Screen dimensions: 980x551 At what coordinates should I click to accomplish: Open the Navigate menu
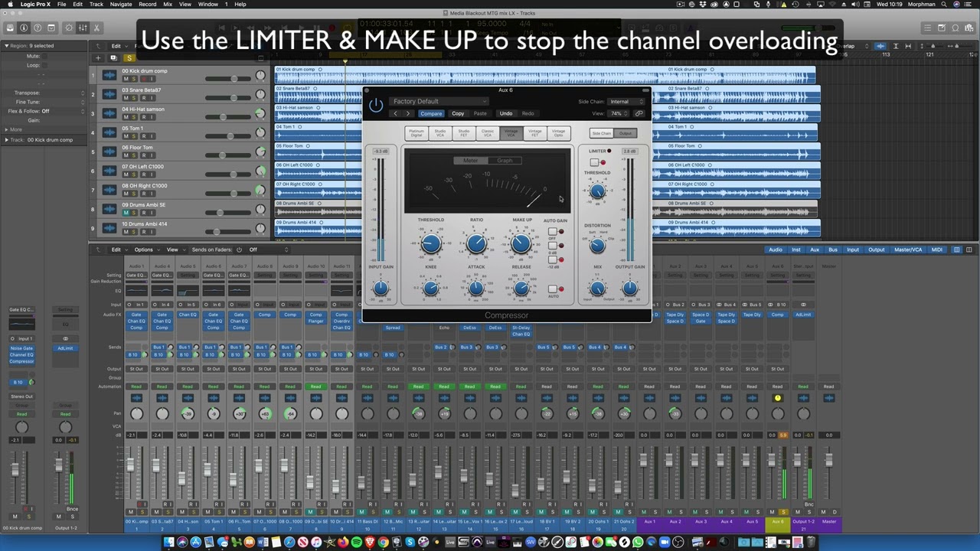pos(120,4)
